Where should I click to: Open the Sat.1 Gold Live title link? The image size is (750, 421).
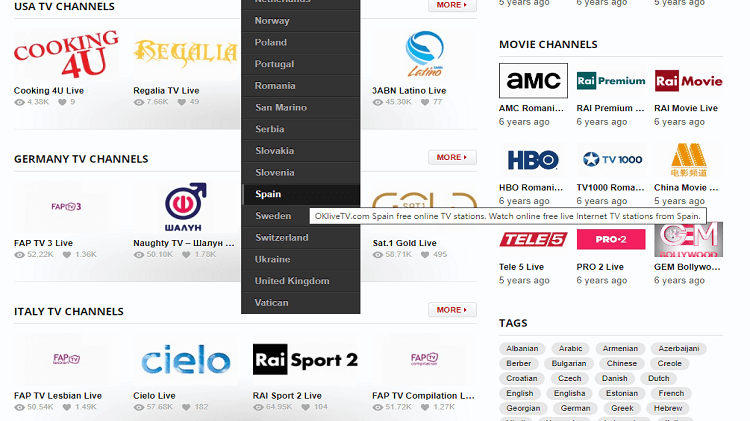click(405, 243)
